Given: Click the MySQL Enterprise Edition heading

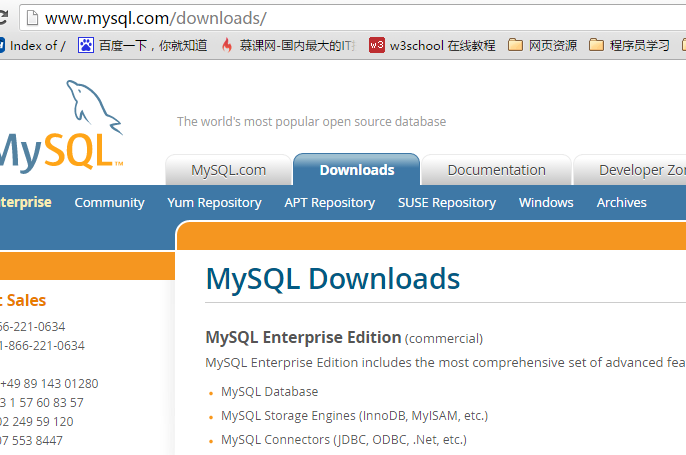Looking at the screenshot, I should pos(303,337).
